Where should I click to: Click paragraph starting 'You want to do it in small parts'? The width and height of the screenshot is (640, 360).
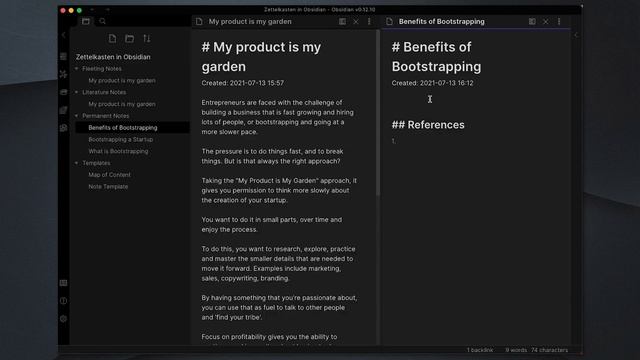pos(272,224)
